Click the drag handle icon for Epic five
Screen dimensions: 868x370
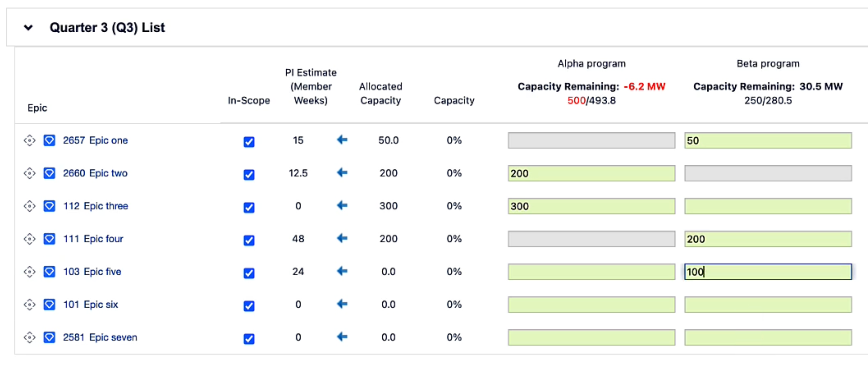tap(30, 271)
